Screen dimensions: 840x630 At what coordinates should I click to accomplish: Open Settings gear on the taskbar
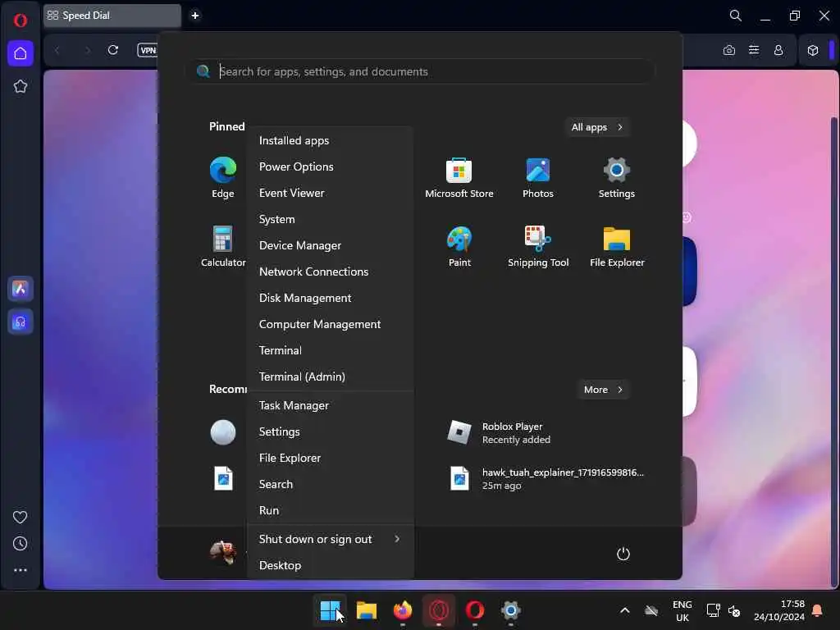510,610
